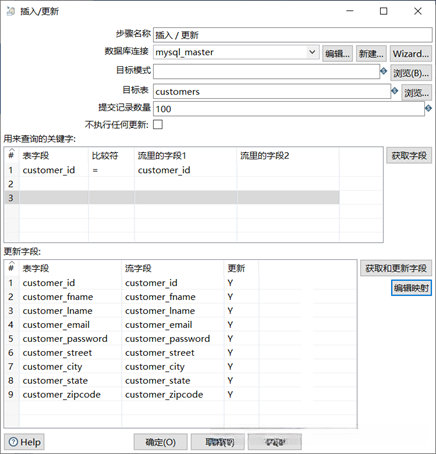Click table field customer_street in row 6

(x=57, y=353)
